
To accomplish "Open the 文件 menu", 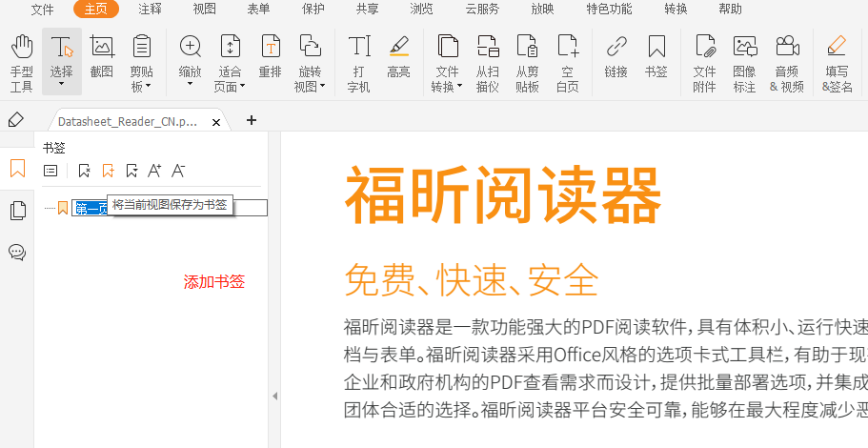I will (x=42, y=10).
